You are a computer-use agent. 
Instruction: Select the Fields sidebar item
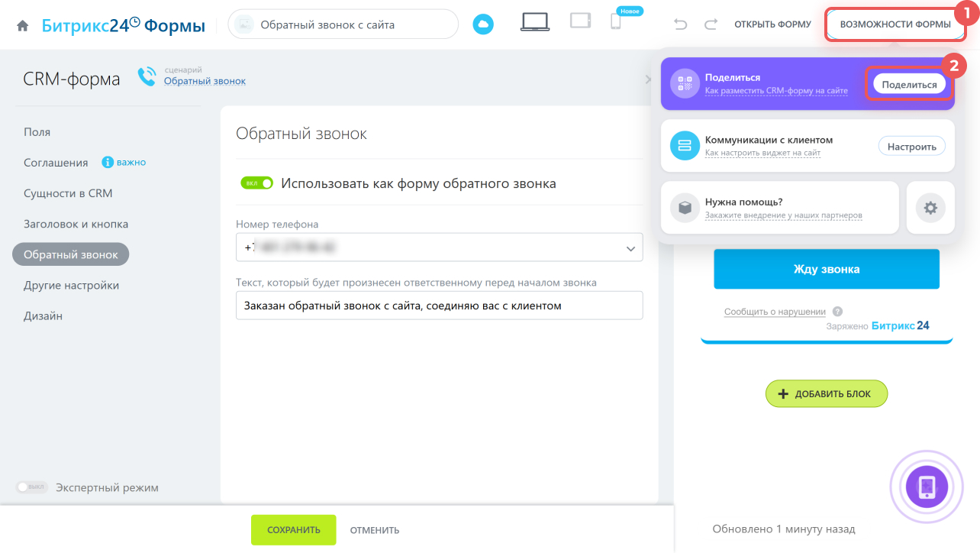[x=37, y=132]
